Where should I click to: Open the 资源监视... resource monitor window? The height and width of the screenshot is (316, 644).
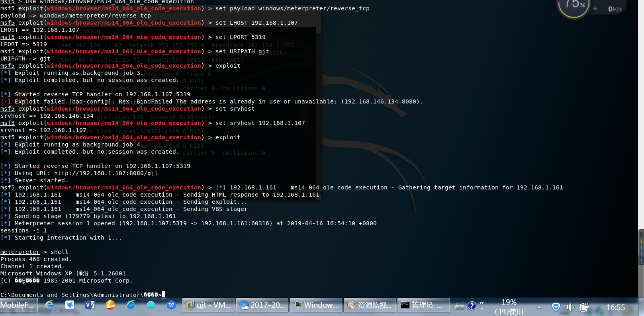370,305
